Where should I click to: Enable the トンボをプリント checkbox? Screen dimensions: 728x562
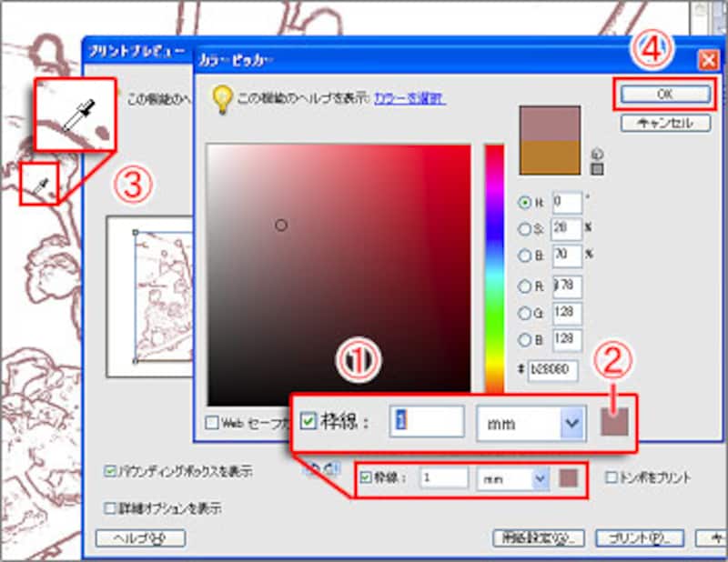[612, 477]
